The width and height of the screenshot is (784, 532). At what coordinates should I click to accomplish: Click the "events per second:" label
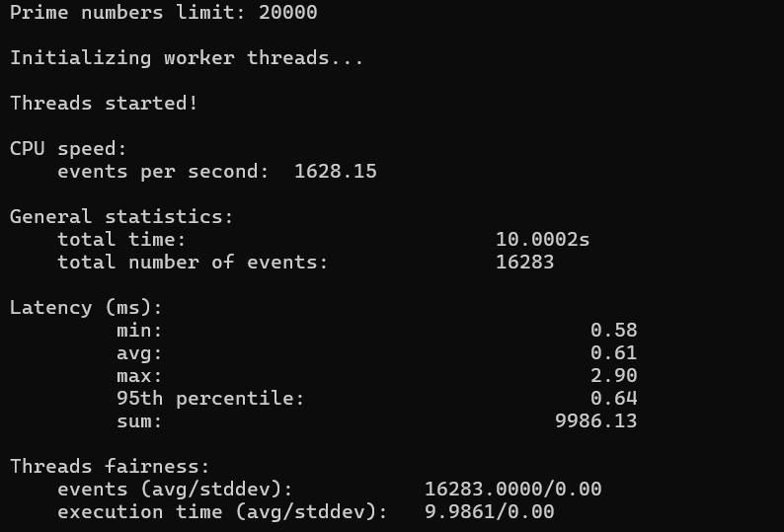(163, 172)
